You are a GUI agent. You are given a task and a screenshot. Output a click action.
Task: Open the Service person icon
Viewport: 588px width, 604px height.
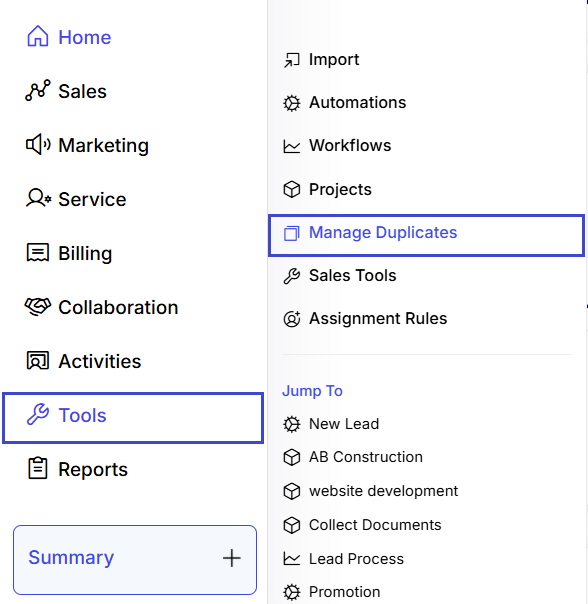pyautogui.click(x=38, y=198)
